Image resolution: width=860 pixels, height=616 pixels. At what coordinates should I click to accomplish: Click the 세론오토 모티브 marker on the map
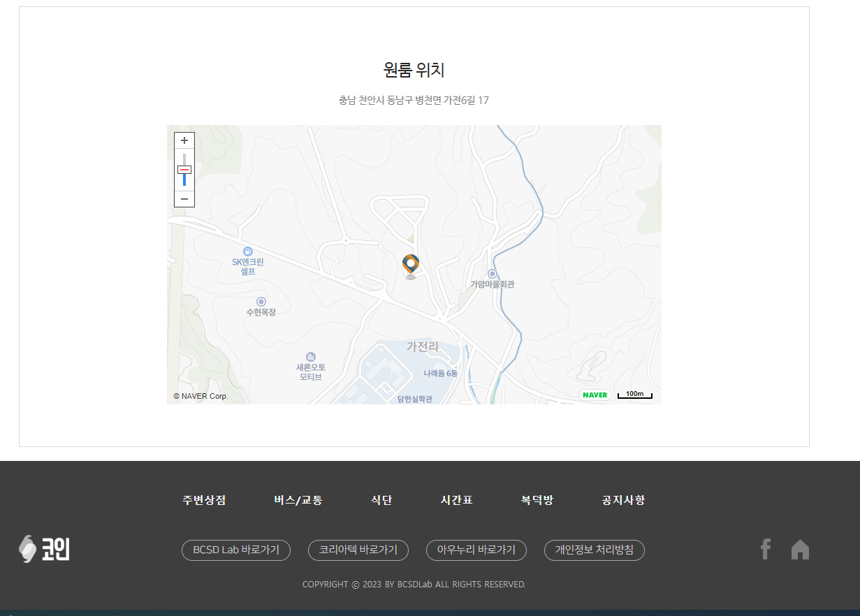pyautogui.click(x=312, y=358)
